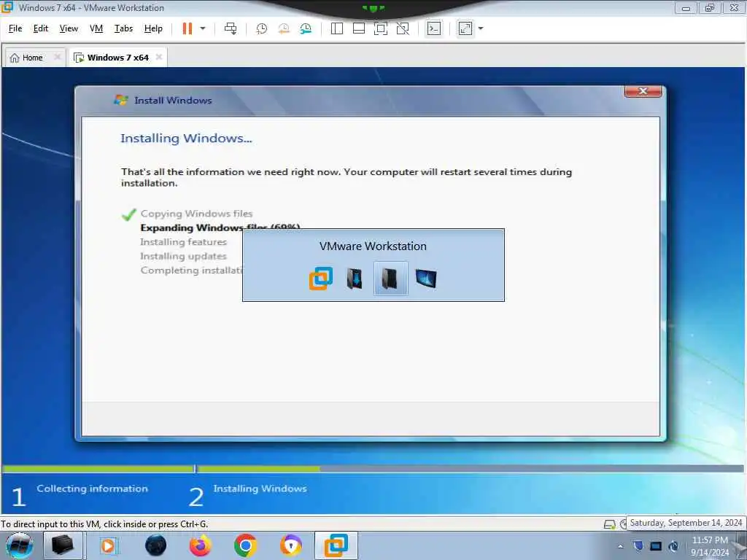Click the VM hard disk status icon

point(609,524)
